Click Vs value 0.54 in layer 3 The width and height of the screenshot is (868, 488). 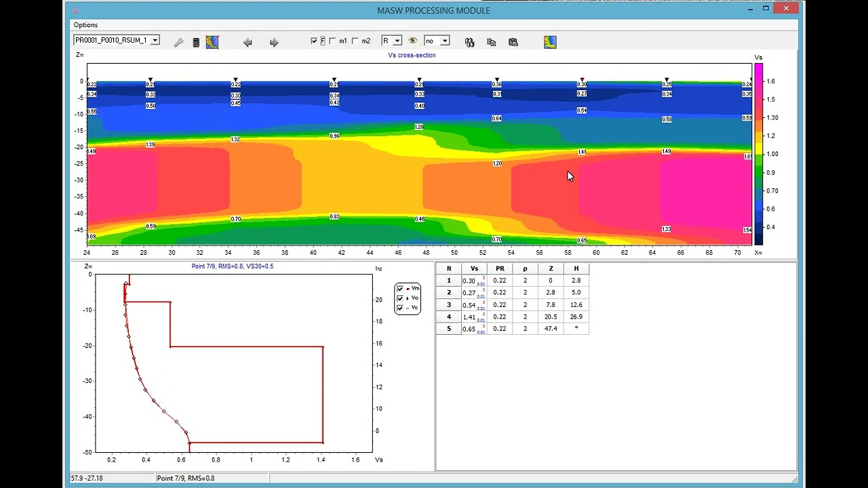[x=469, y=305]
